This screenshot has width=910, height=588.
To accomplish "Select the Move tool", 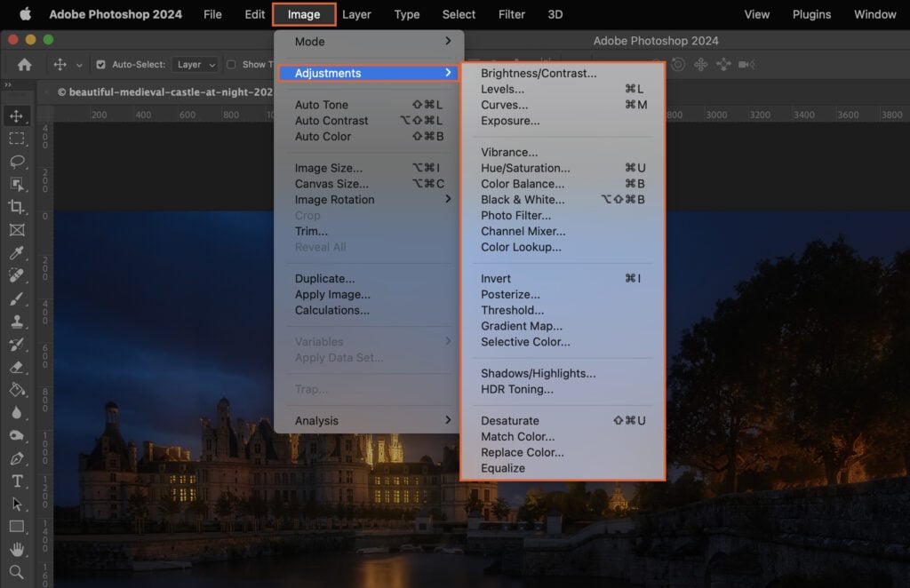I will coord(18,115).
